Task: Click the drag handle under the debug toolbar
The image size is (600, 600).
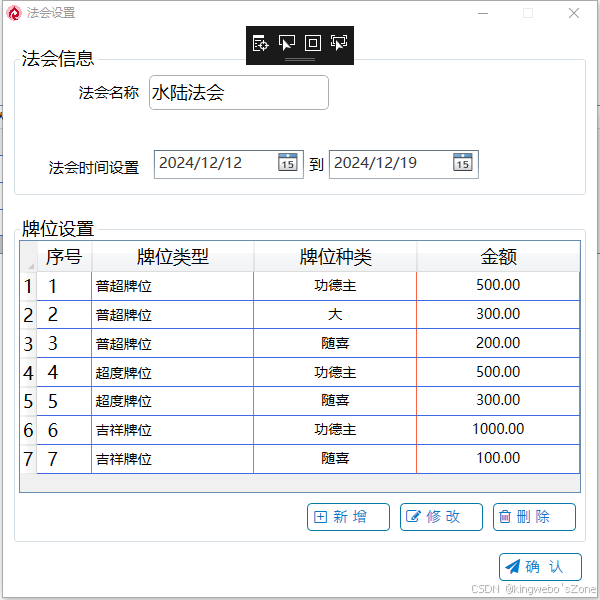Action: tap(300, 60)
